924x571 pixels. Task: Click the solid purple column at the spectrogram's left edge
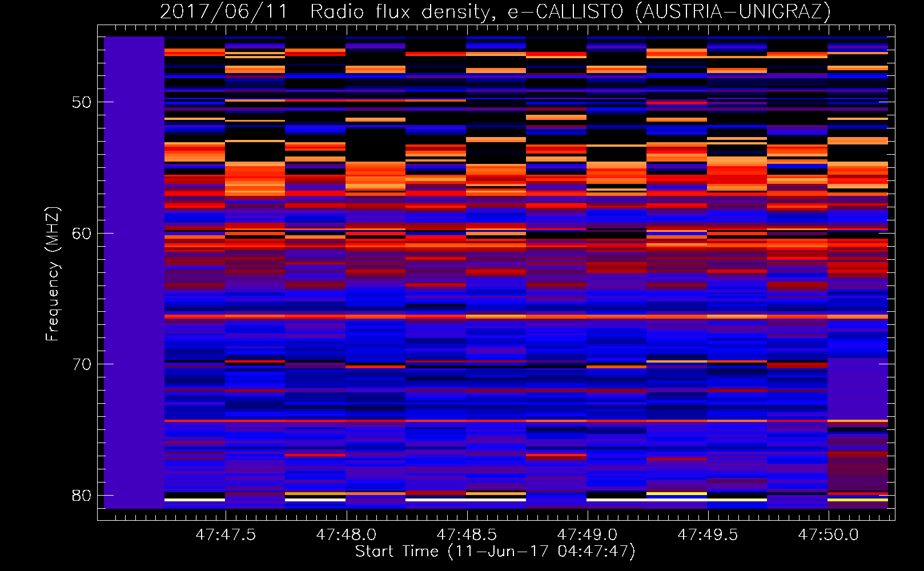tap(134, 272)
